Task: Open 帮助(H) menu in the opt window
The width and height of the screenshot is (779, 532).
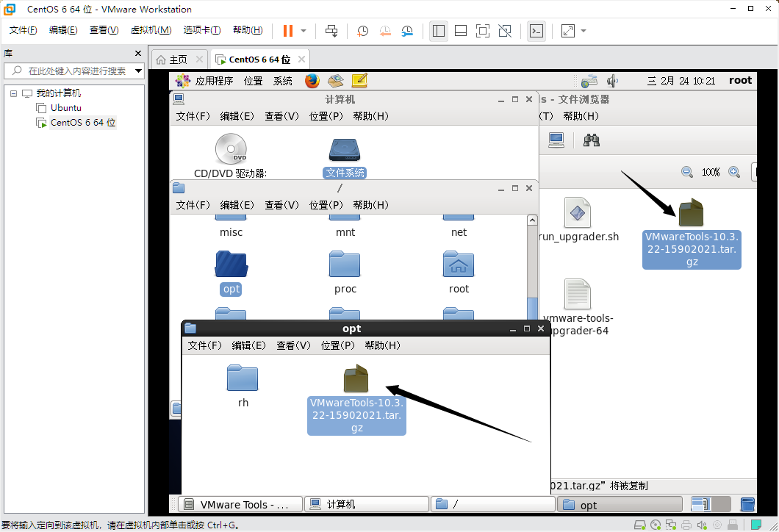Action: click(382, 345)
